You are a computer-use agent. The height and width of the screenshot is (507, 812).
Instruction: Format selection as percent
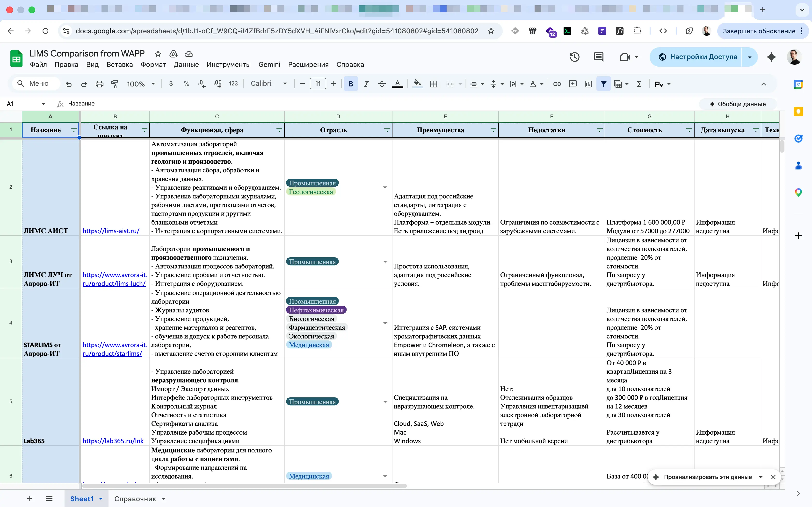point(186,84)
